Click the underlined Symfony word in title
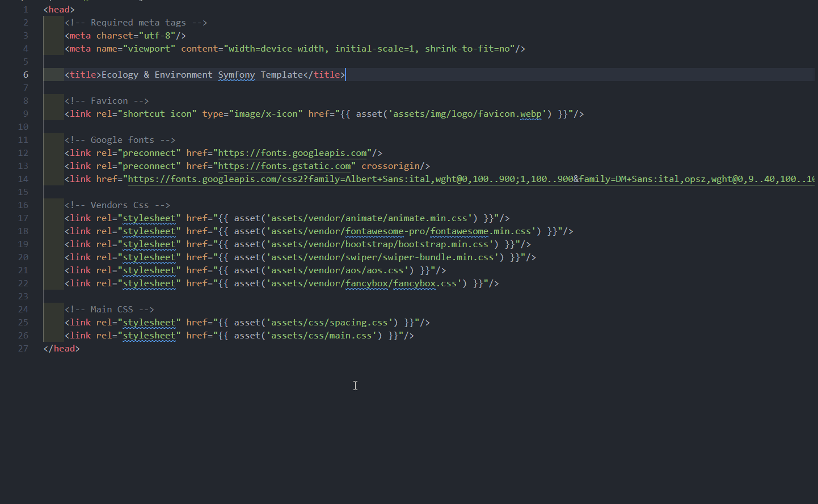Image resolution: width=818 pixels, height=504 pixels. (x=236, y=74)
